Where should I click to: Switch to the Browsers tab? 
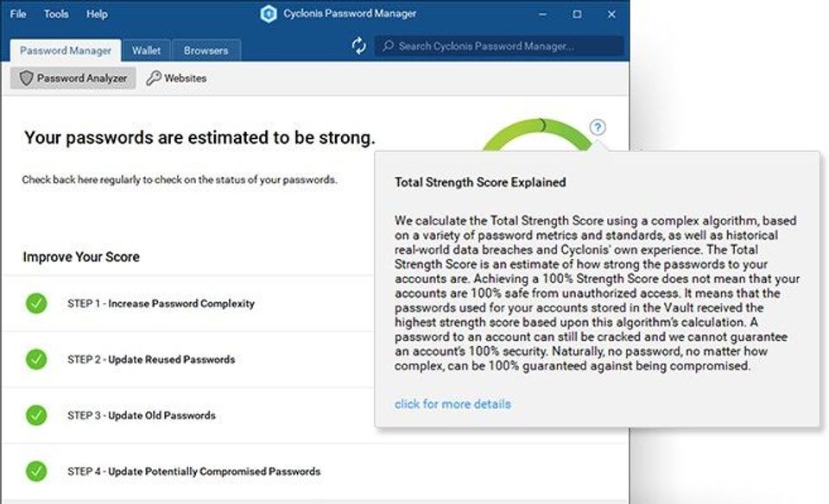pyautogui.click(x=206, y=50)
